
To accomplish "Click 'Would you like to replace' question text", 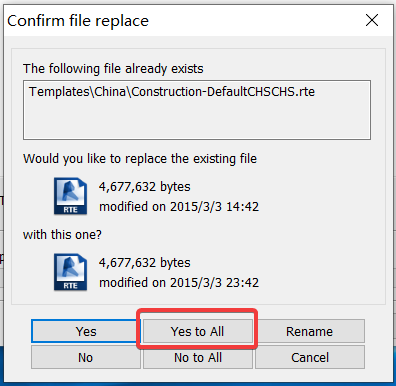I will pos(140,159).
